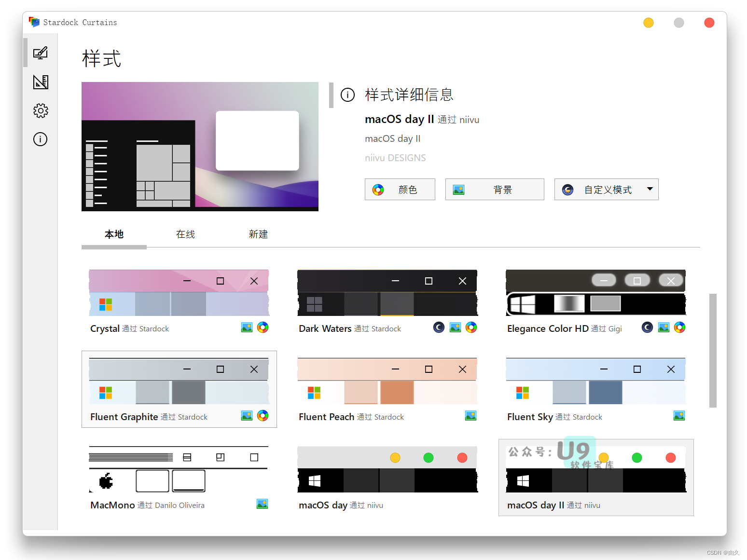
Task: Click Elegance Color HD color wheel icon
Action: pos(679,328)
